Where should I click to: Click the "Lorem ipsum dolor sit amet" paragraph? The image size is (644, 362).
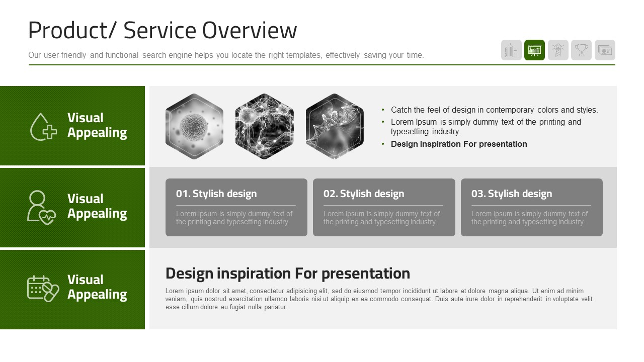pos(379,299)
